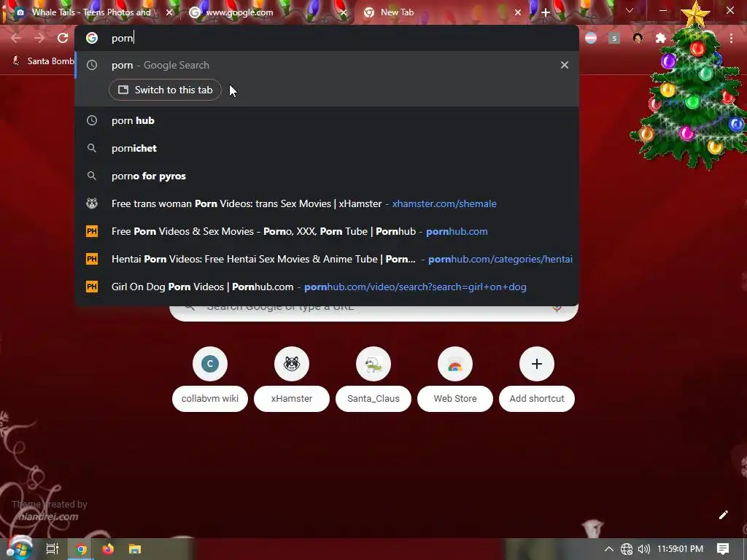Reload the current page

point(63,38)
